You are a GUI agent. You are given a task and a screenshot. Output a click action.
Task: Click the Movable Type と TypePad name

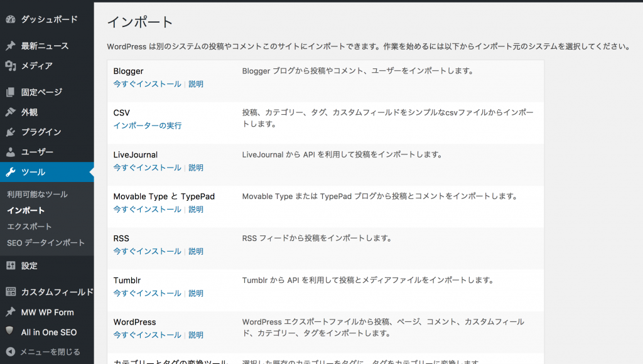pyautogui.click(x=164, y=197)
